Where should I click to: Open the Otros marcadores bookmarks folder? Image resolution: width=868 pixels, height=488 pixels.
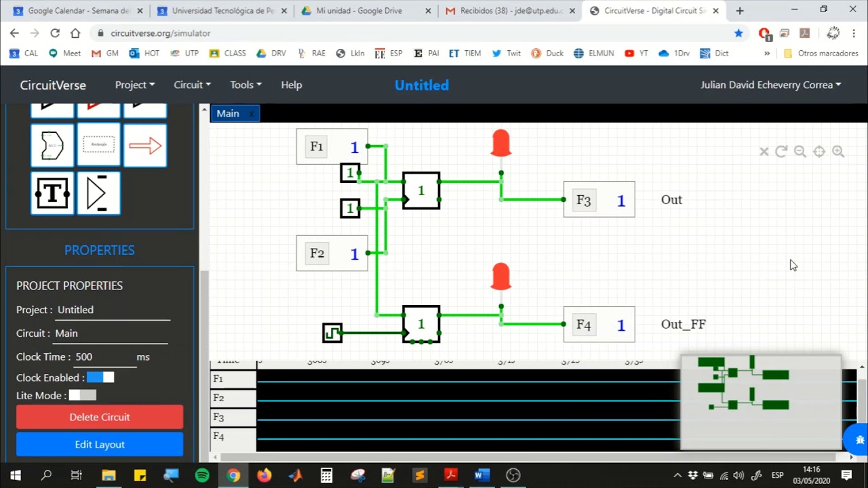pos(821,54)
